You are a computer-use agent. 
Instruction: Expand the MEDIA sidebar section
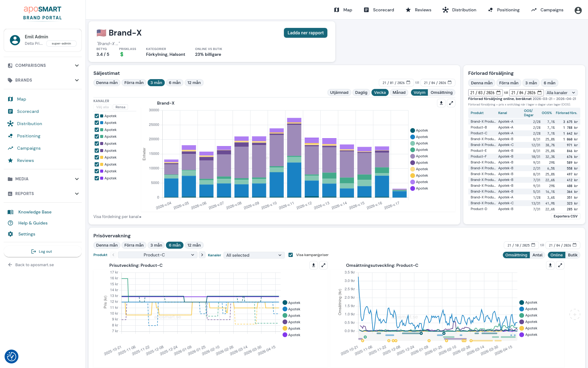pyautogui.click(x=43, y=179)
